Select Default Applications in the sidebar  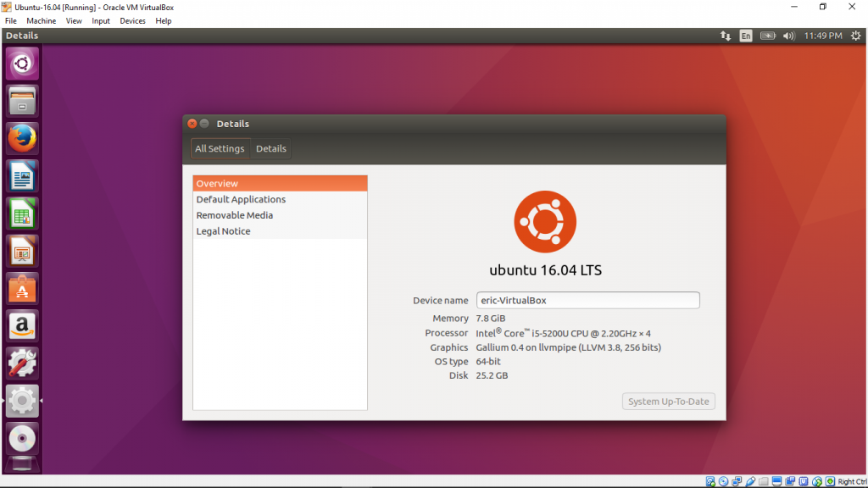click(x=280, y=199)
